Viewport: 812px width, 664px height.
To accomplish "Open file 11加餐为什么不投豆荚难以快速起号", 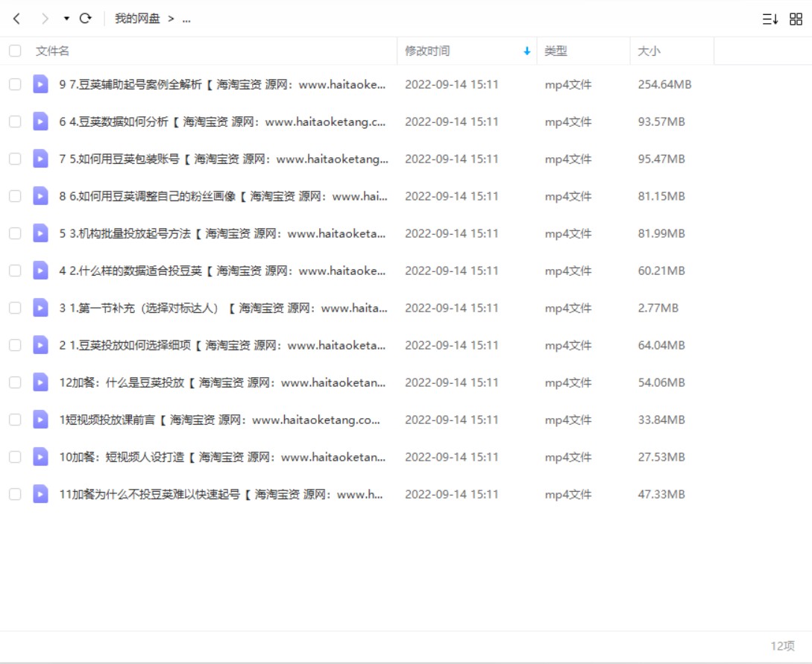I will tap(221, 494).
